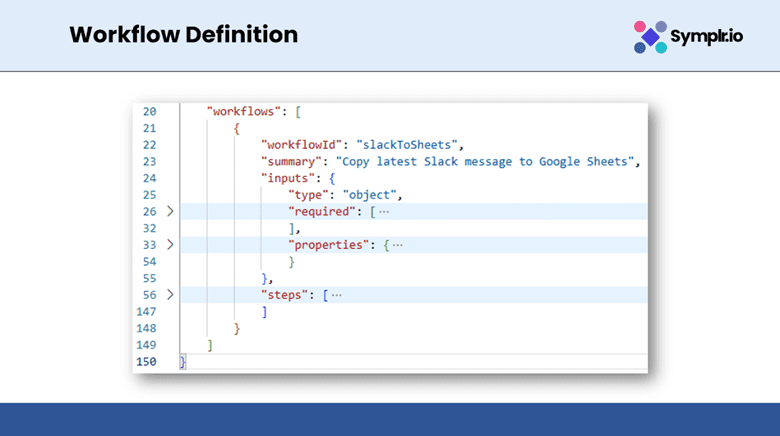Click the Workflow Definition slide title

pyautogui.click(x=184, y=35)
